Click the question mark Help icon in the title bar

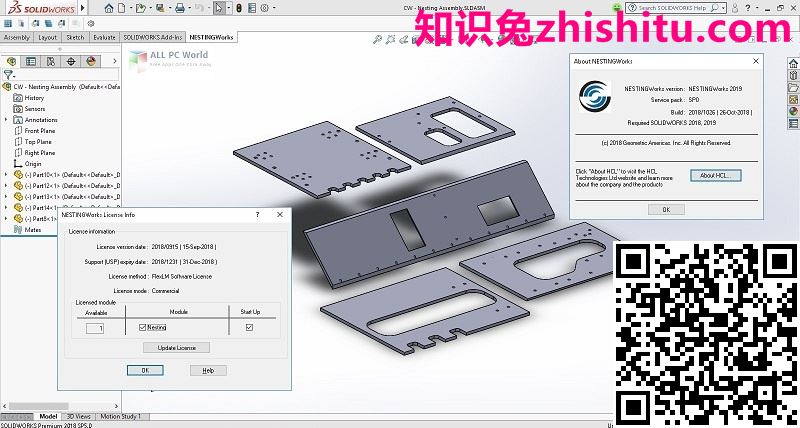tap(748, 8)
